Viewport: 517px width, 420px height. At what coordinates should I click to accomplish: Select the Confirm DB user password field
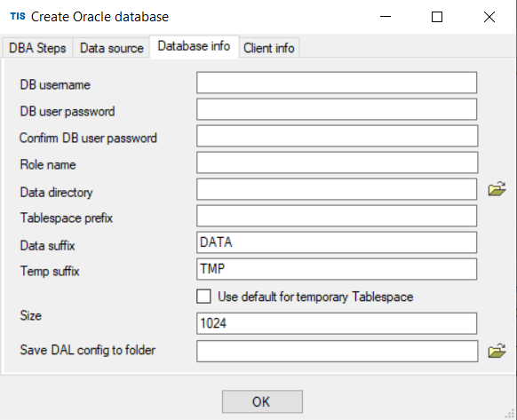[337, 136]
